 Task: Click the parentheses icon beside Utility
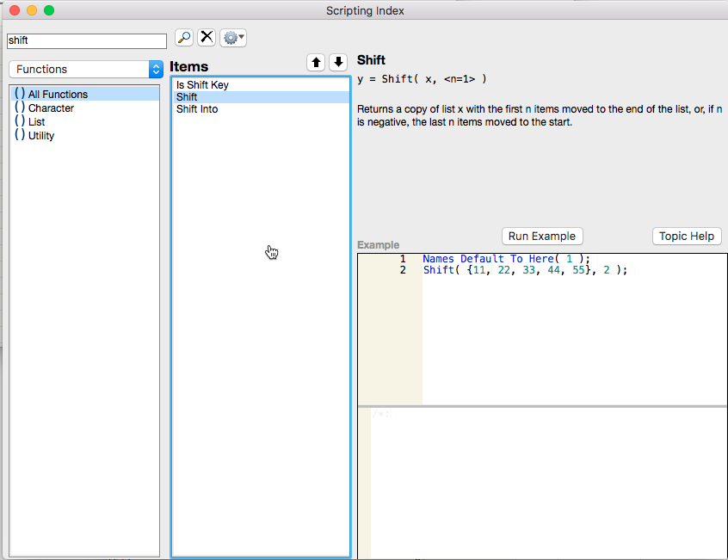click(x=19, y=135)
